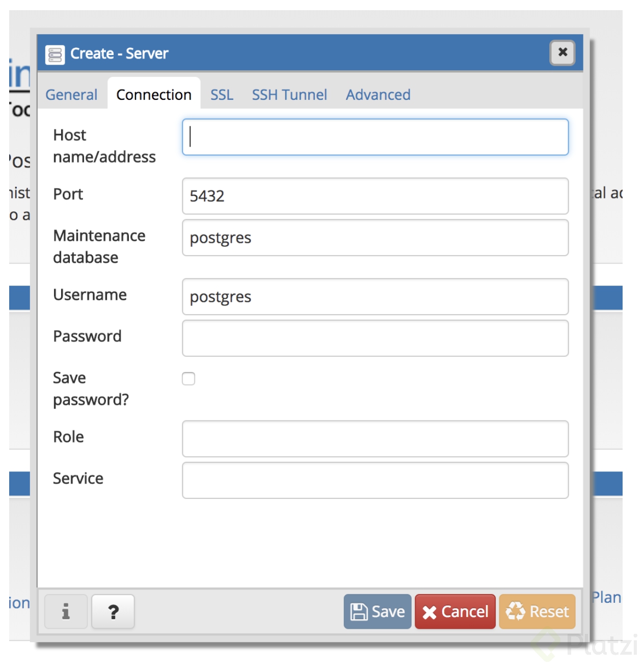Go to the SSH Tunnel tab

(289, 95)
